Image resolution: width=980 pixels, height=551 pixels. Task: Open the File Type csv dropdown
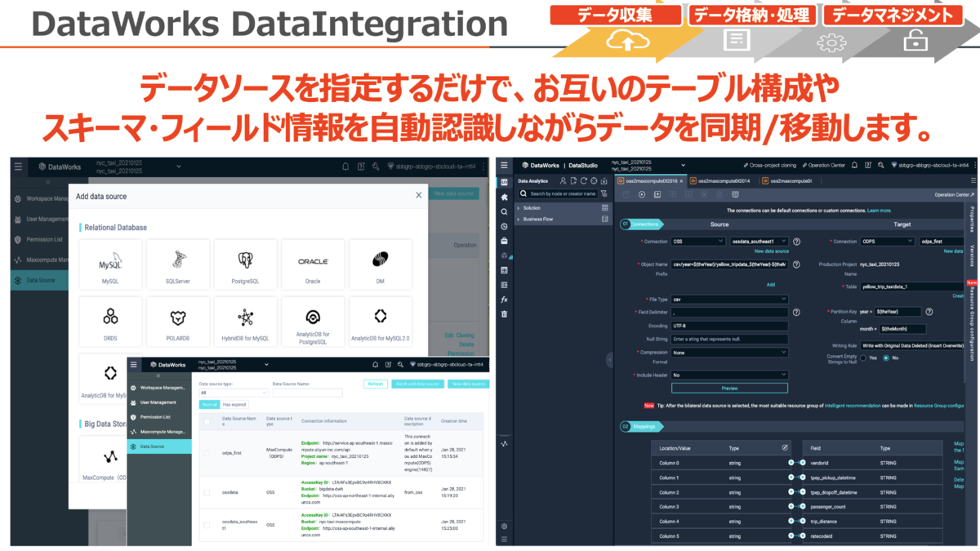click(729, 300)
